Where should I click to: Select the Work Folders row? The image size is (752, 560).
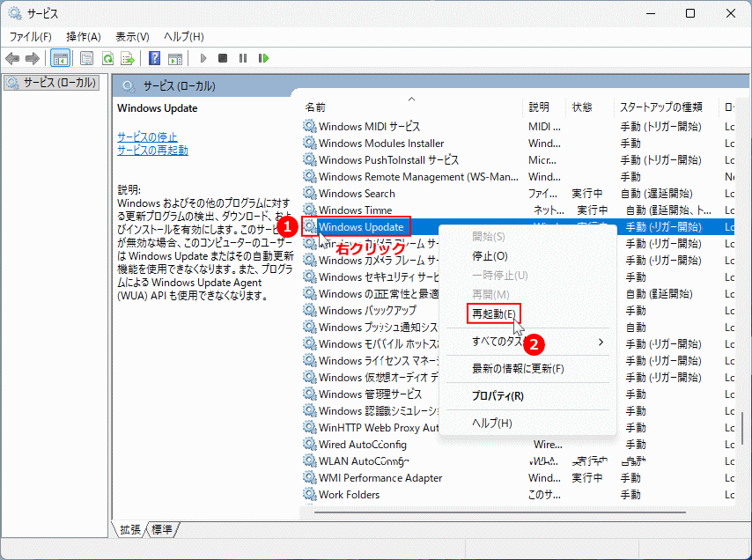518,495
